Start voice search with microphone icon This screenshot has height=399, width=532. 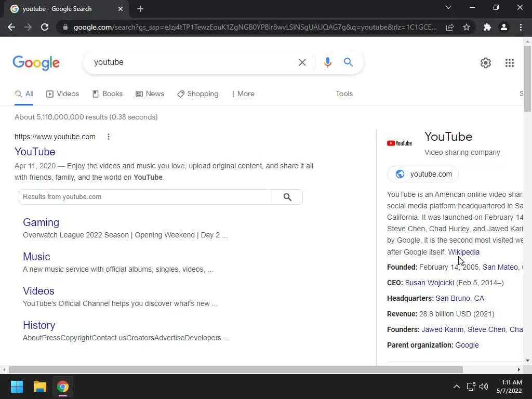[x=327, y=62]
